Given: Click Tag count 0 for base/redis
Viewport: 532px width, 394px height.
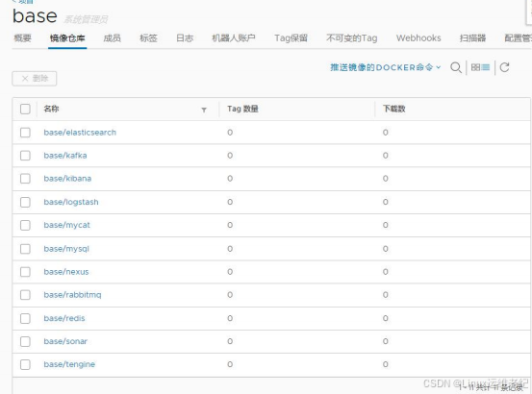Looking at the screenshot, I should pos(230,318).
